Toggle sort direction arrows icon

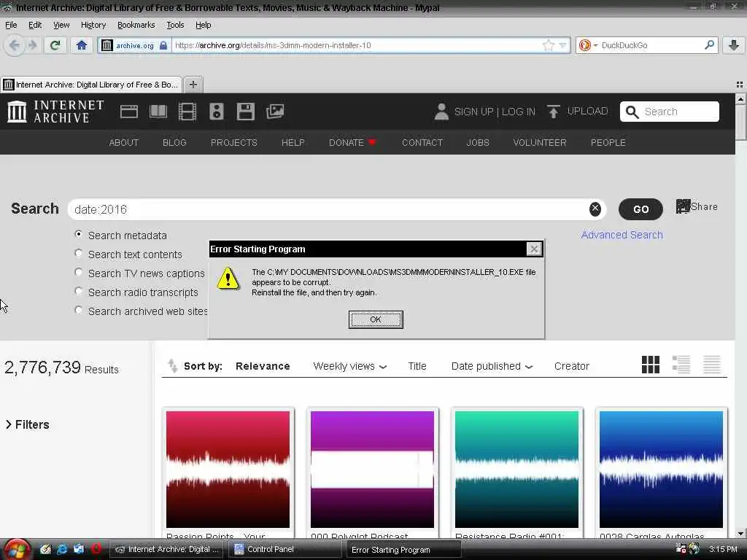(x=172, y=366)
